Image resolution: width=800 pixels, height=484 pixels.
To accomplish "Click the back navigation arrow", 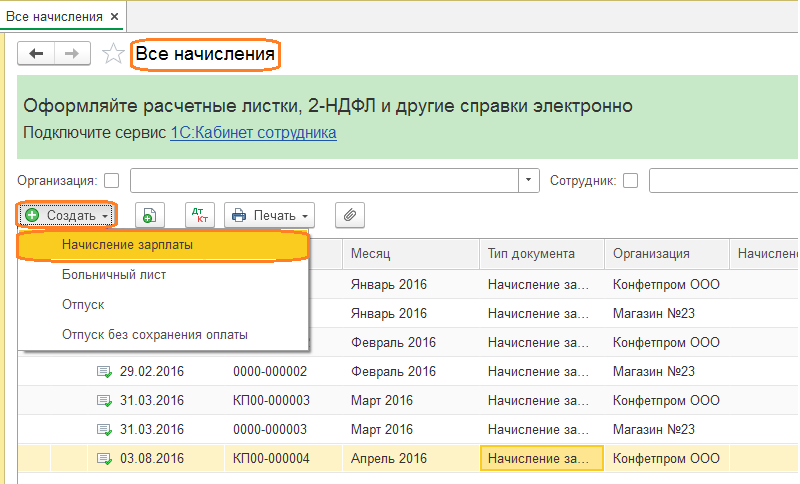I will pos(37,54).
